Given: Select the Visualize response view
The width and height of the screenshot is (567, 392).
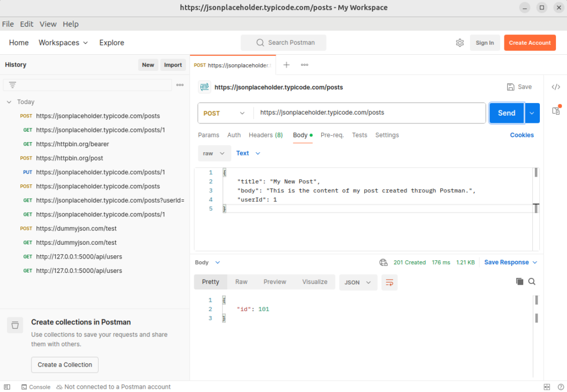Looking at the screenshot, I should pos(315,282).
